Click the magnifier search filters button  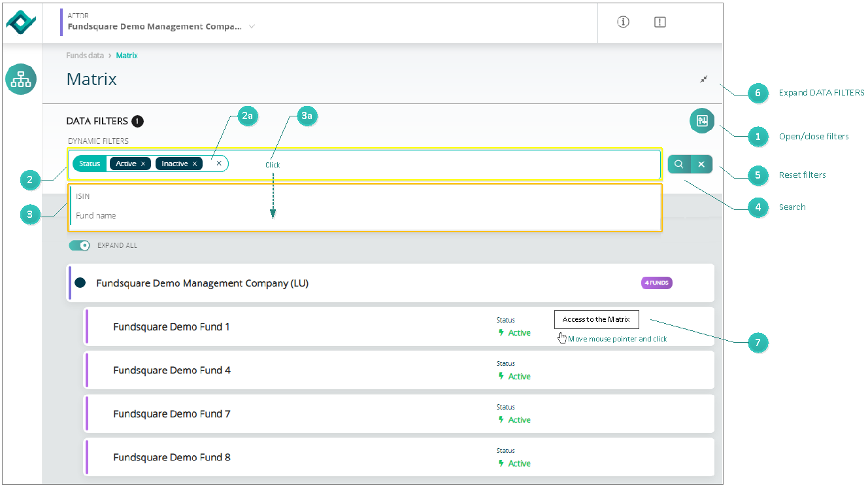pyautogui.click(x=679, y=164)
